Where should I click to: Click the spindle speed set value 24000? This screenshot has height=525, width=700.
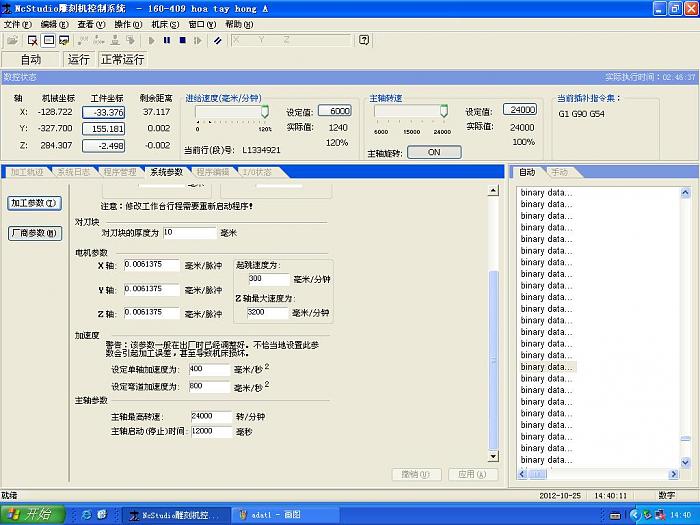pos(520,110)
